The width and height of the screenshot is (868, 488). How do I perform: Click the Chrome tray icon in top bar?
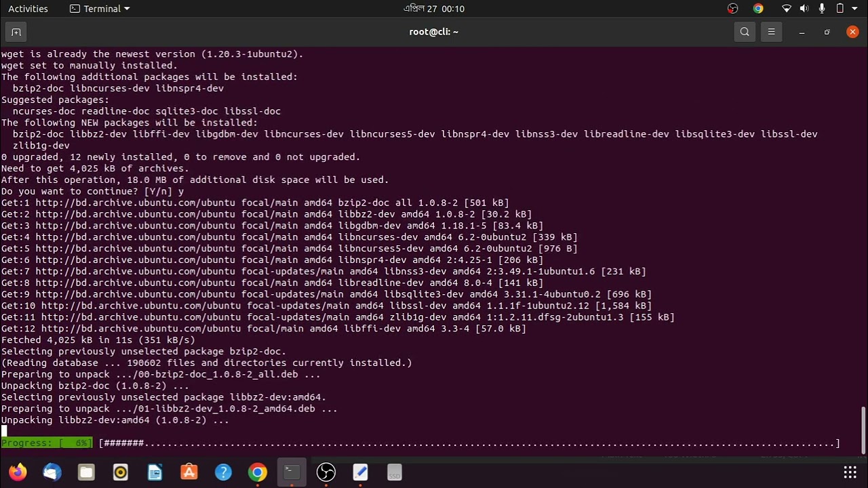(x=758, y=9)
